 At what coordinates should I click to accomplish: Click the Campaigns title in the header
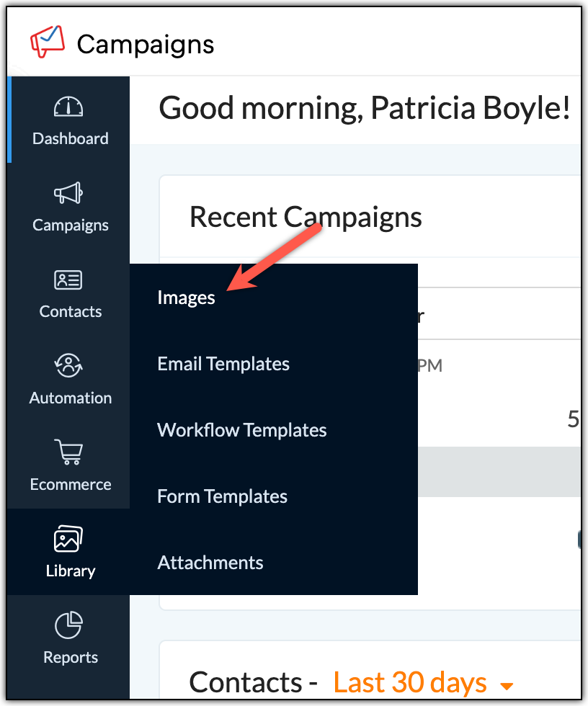coord(146,45)
